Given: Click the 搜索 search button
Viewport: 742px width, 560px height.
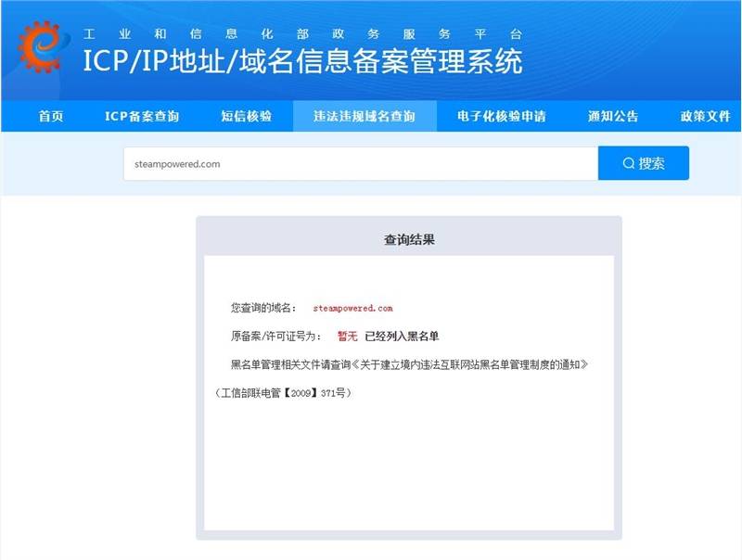Looking at the screenshot, I should tap(644, 163).
